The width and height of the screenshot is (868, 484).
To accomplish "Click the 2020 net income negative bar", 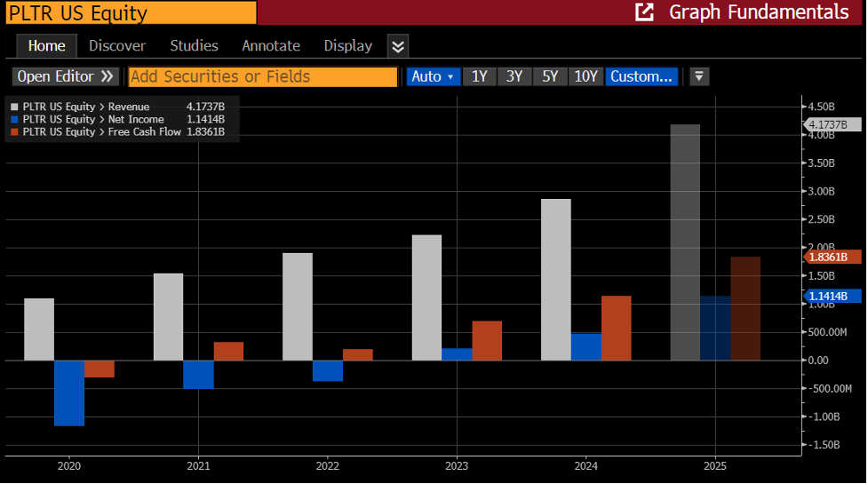I will click(69, 393).
